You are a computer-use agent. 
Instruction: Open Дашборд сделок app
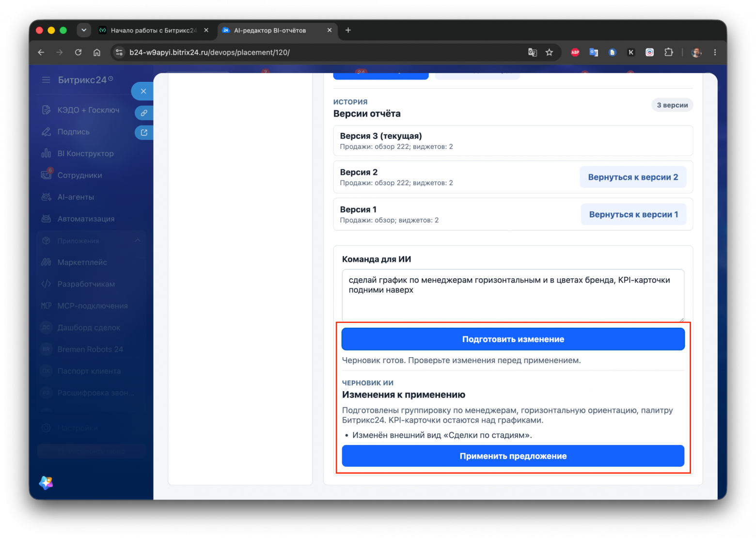coord(89,328)
